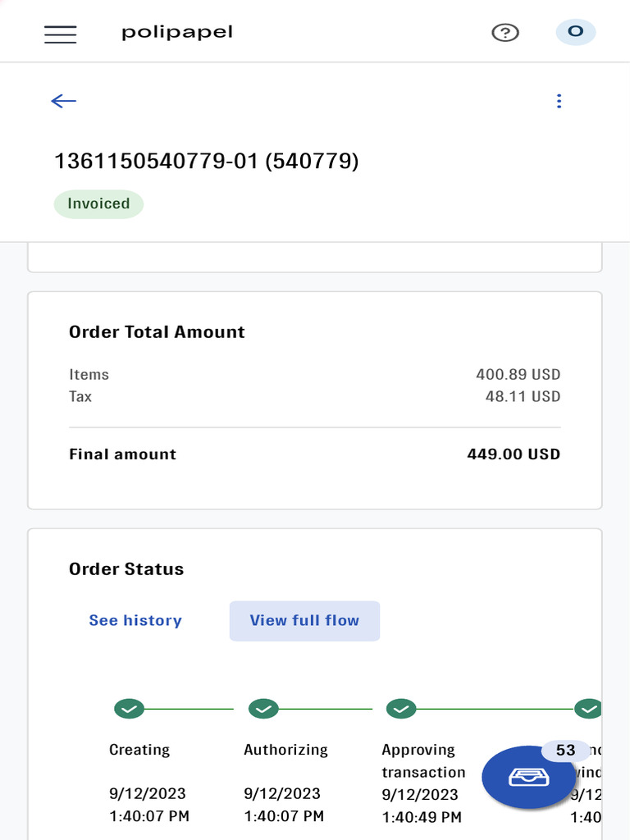Open the three-dot more options menu
Image resolution: width=630 pixels, height=840 pixels.
[559, 101]
